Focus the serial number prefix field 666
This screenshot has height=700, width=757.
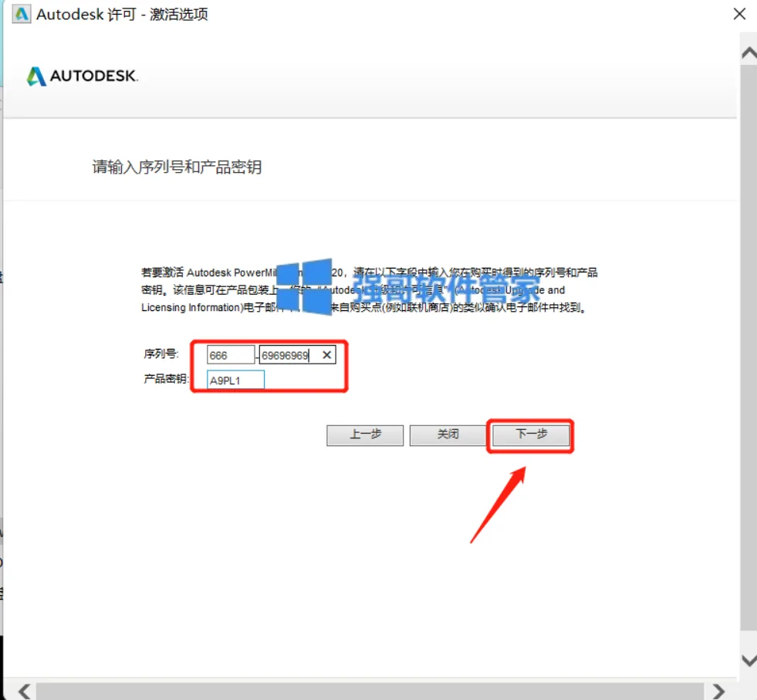tap(230, 355)
